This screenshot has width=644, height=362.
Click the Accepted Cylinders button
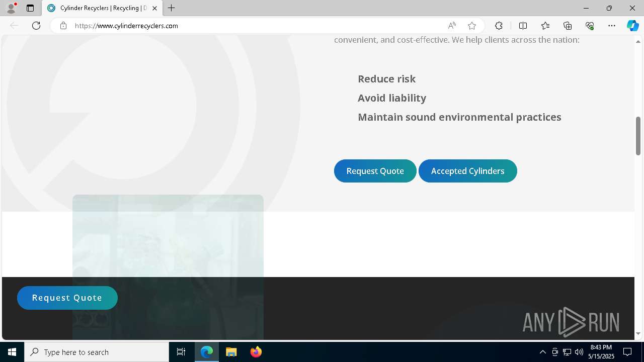pyautogui.click(x=468, y=171)
